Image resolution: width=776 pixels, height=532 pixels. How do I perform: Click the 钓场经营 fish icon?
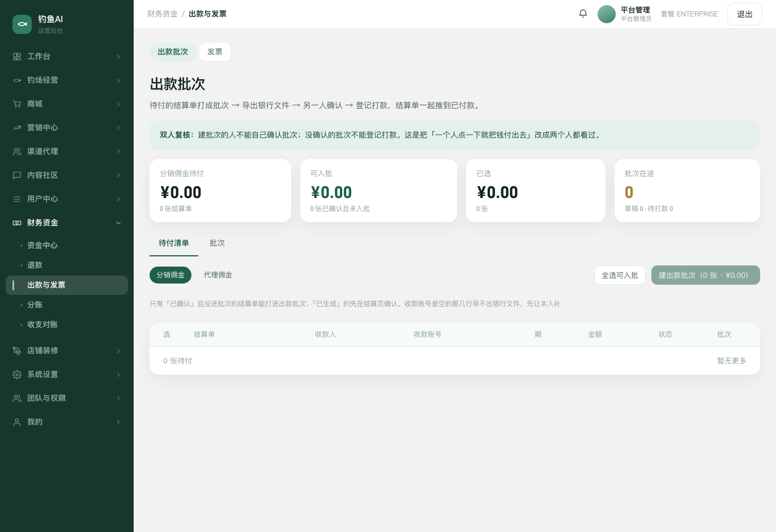tap(17, 80)
